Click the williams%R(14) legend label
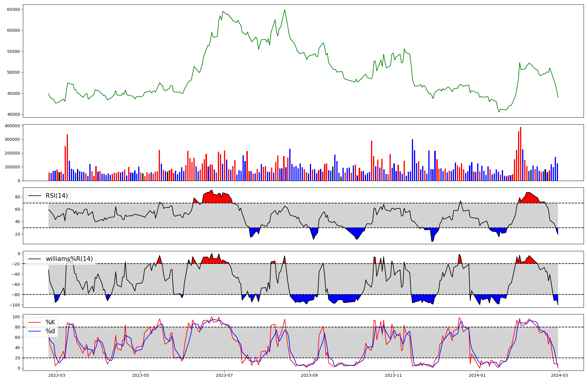 click(x=69, y=259)
